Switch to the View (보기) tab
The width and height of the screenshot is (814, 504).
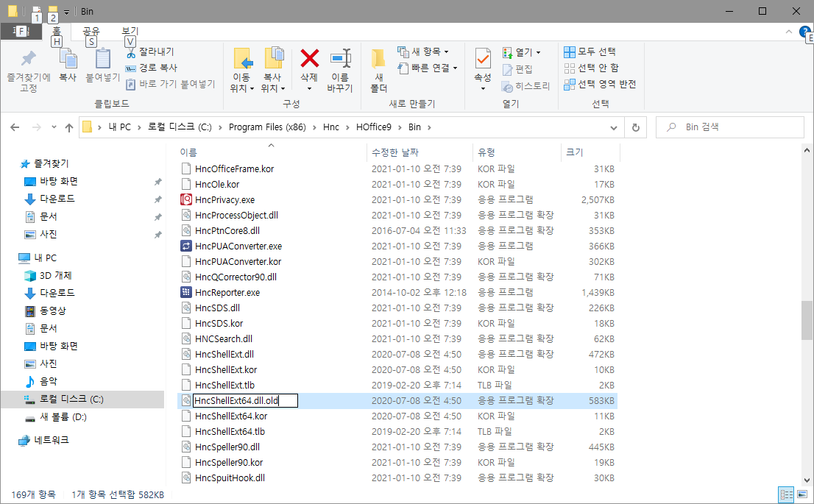coord(130,32)
